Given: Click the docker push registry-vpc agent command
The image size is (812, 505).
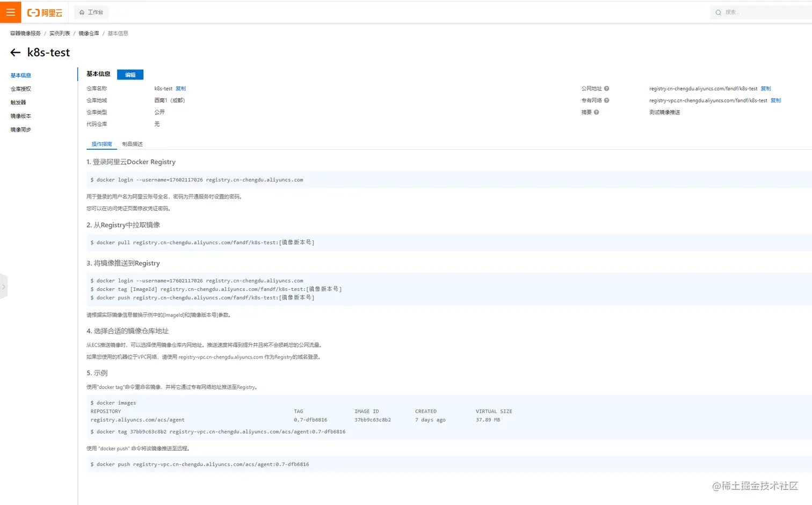Looking at the screenshot, I should 199,465.
